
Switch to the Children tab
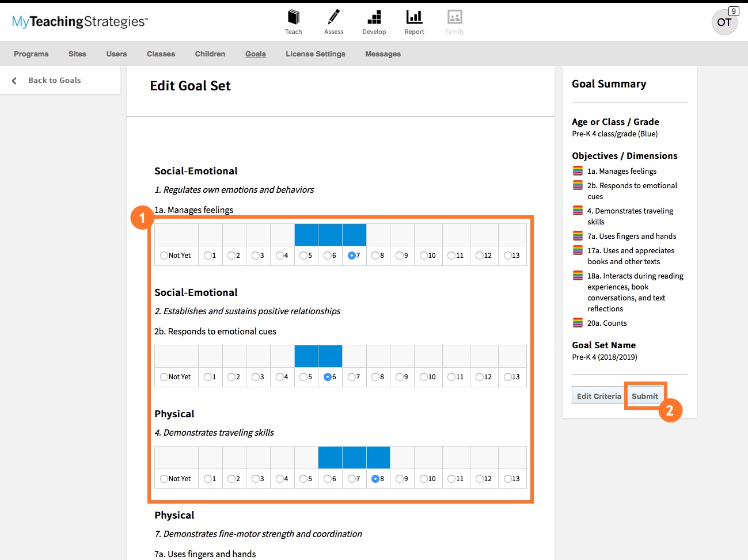point(210,54)
